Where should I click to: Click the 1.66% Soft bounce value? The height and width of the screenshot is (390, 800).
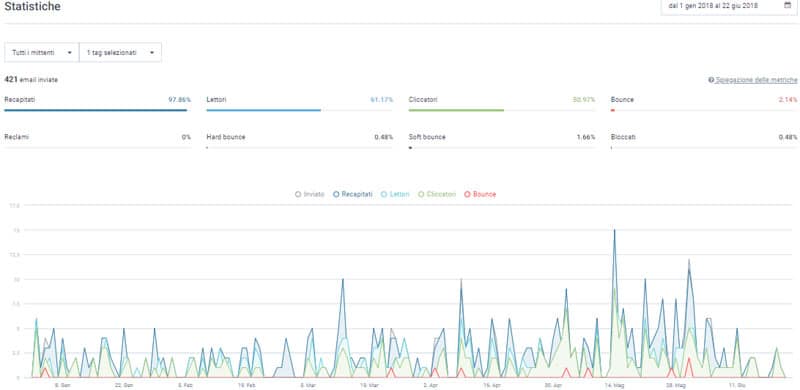click(585, 137)
